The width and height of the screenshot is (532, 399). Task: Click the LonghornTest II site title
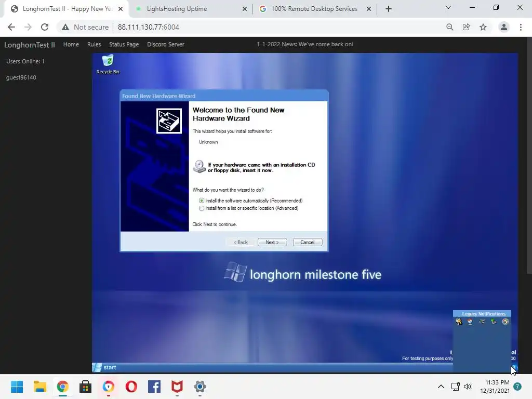[x=30, y=45]
